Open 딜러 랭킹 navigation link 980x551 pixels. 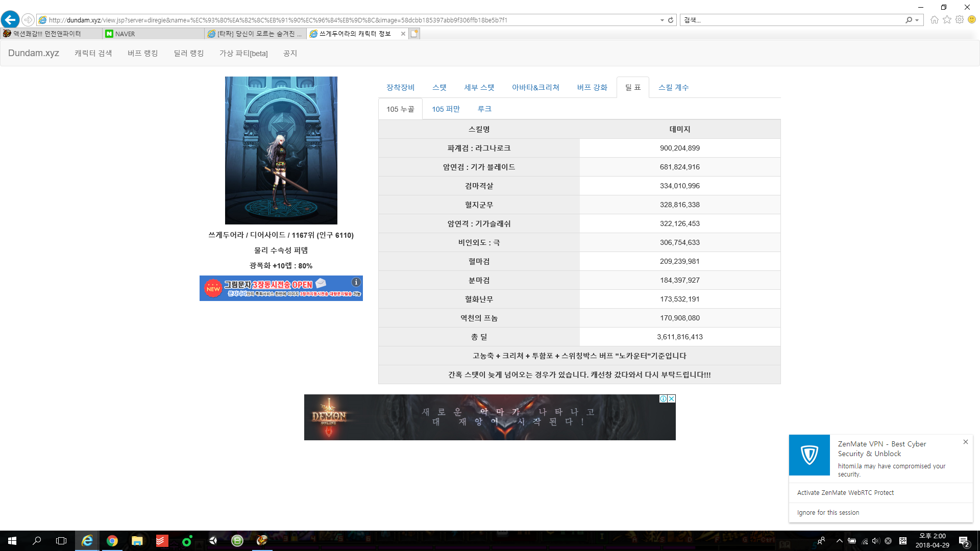coord(189,53)
